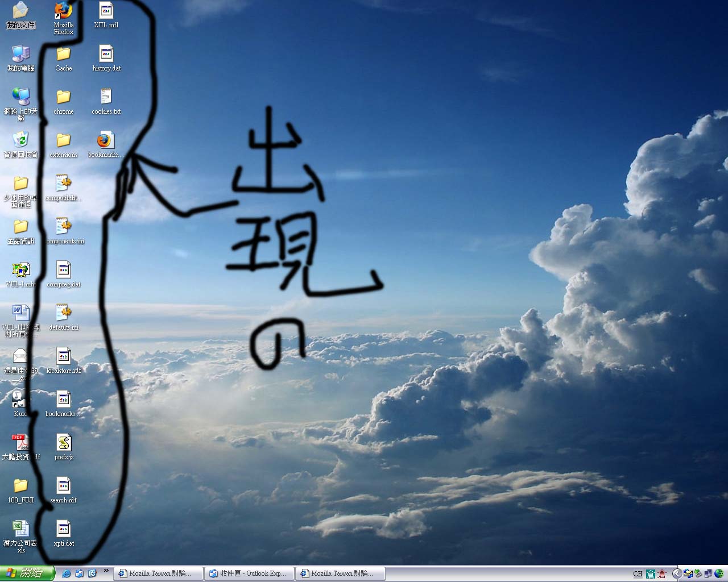
Task: Launch Internet Explorer from Quick Launch
Action: click(x=66, y=573)
